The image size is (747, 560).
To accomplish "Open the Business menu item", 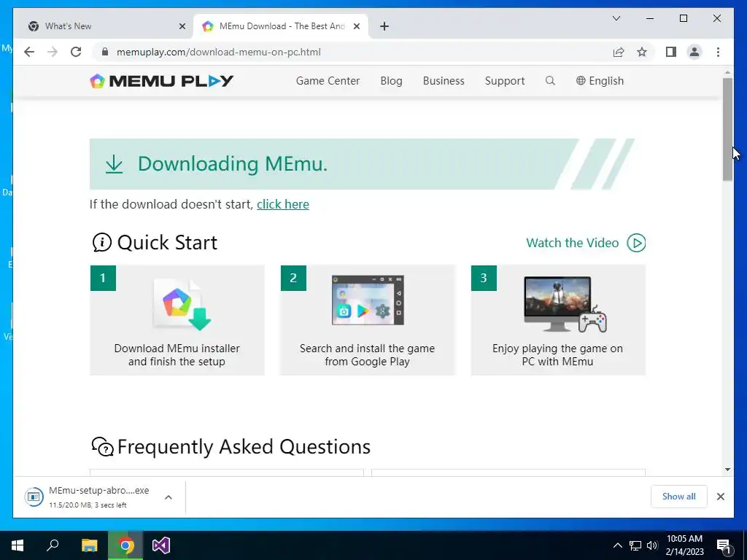I will (x=444, y=81).
